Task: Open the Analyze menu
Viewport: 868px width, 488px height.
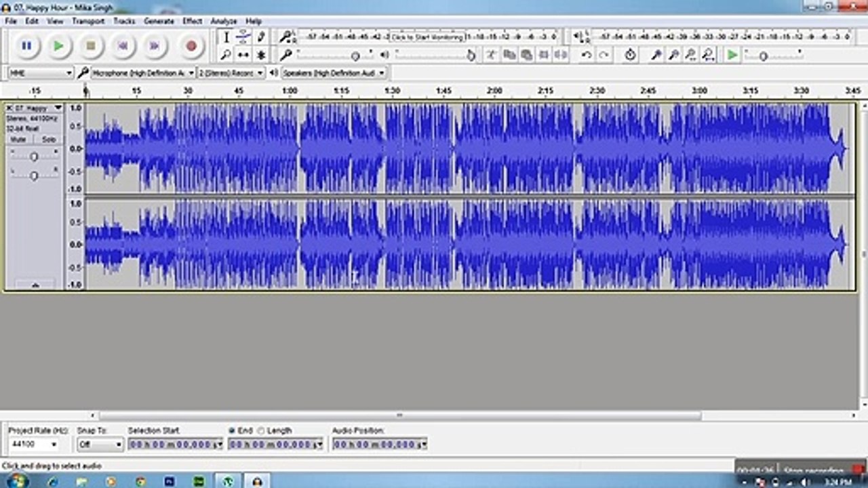Action: point(224,21)
